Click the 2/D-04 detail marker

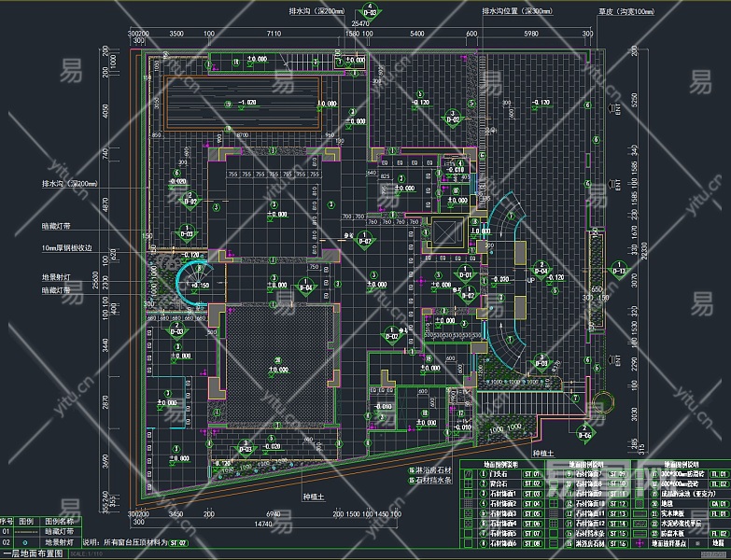tap(541, 269)
